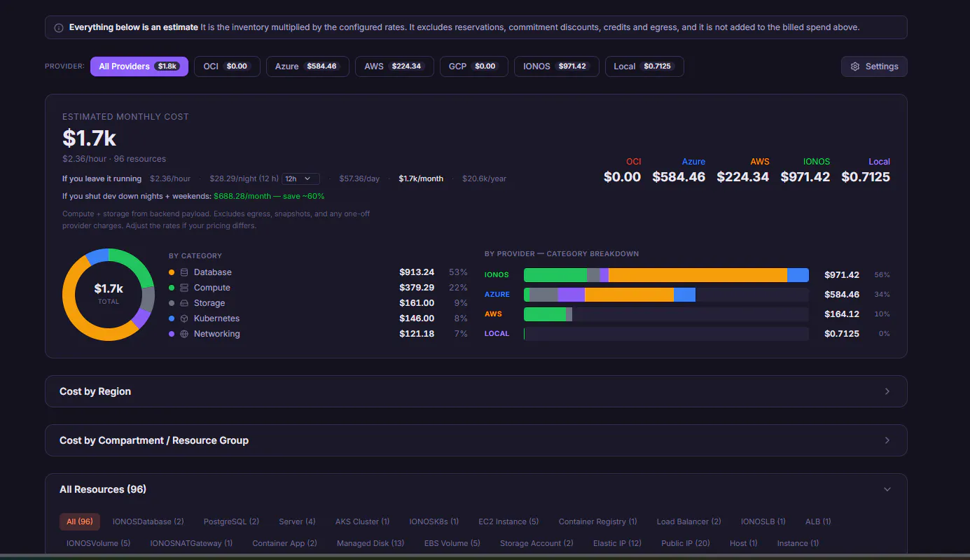Image resolution: width=970 pixels, height=560 pixels.
Task: Click the $379.29 Compute cost value
Action: (x=417, y=288)
